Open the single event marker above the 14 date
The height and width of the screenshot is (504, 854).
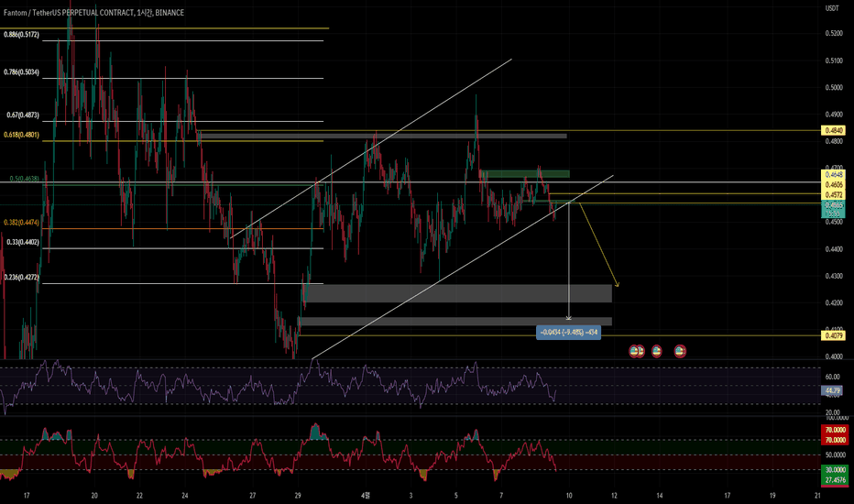click(657, 352)
